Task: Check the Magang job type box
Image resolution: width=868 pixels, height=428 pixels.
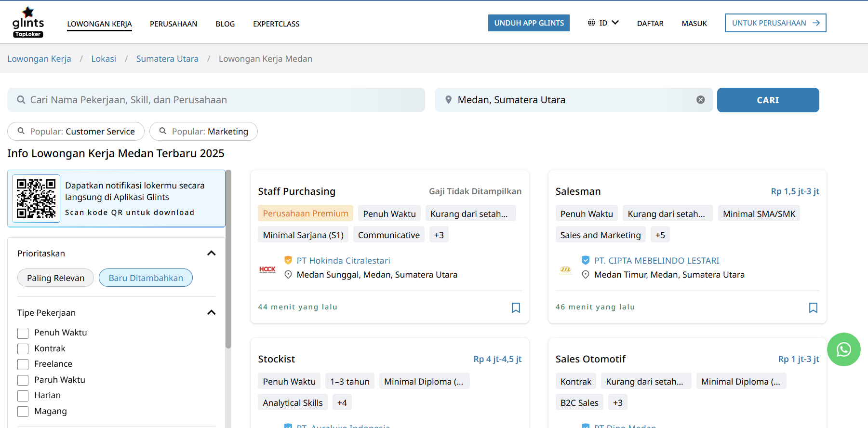Action: point(23,412)
